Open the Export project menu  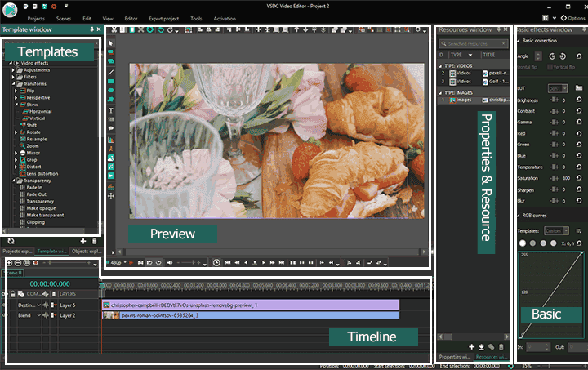[163, 17]
